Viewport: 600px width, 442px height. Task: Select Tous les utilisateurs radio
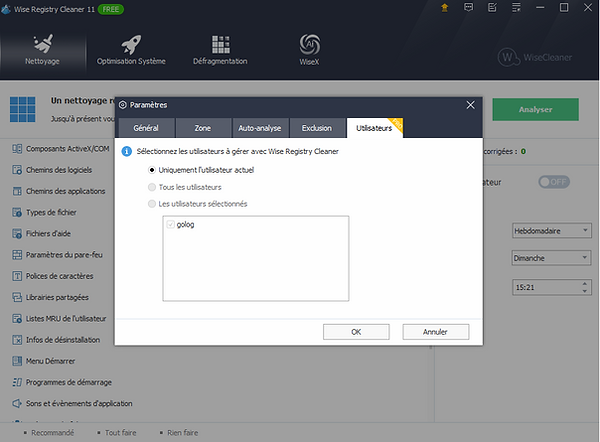coord(152,187)
